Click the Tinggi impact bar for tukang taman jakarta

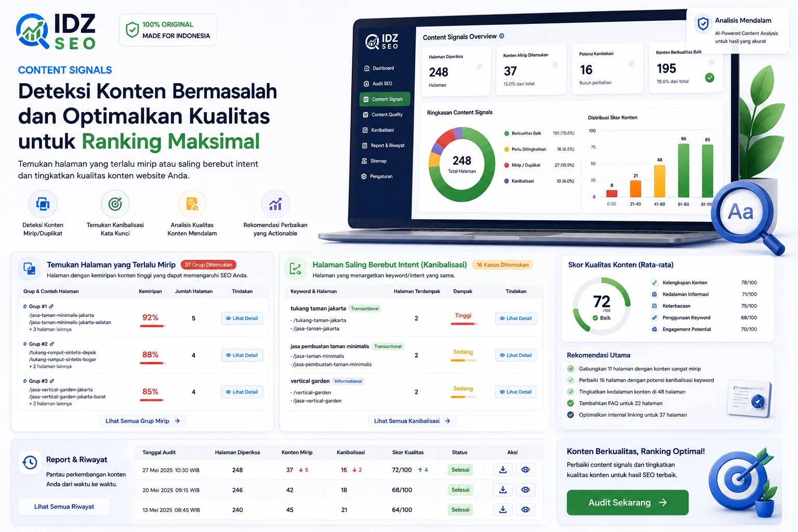pyautogui.click(x=463, y=324)
